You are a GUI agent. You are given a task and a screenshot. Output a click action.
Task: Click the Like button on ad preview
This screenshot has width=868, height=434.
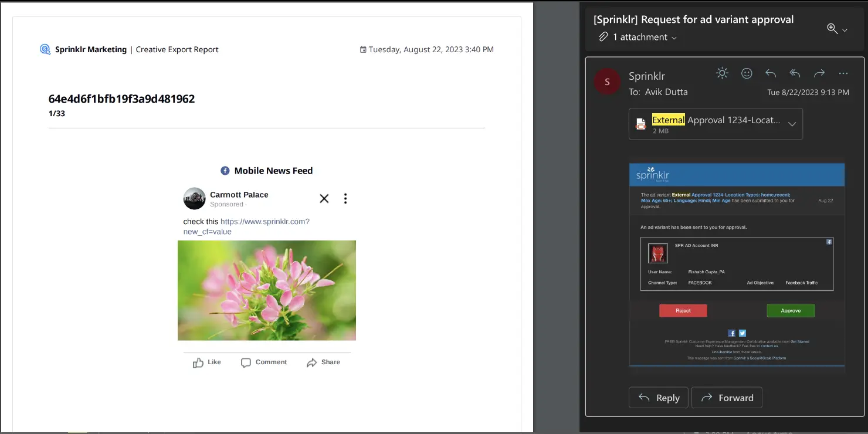207,362
